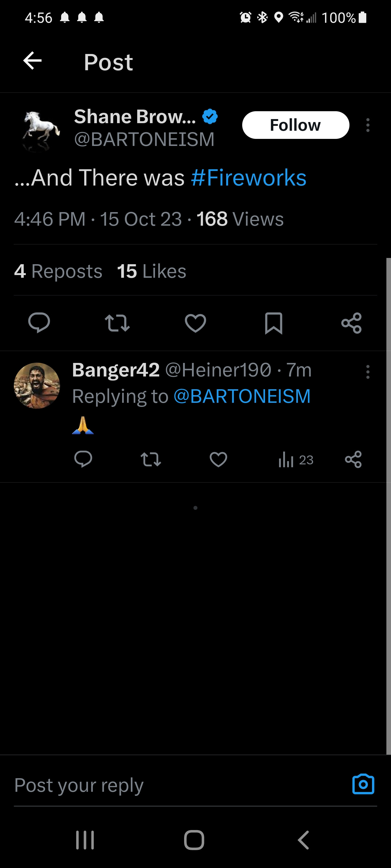Open comment on Banger42's reply

coord(83,459)
